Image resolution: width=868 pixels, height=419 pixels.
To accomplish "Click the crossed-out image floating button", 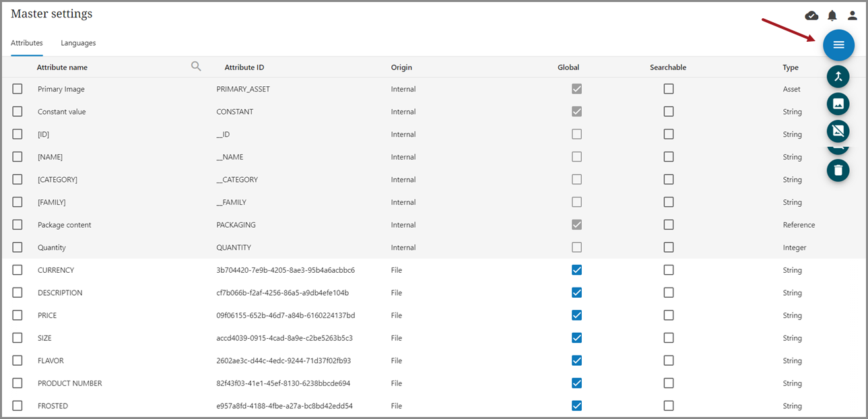I will 838,131.
